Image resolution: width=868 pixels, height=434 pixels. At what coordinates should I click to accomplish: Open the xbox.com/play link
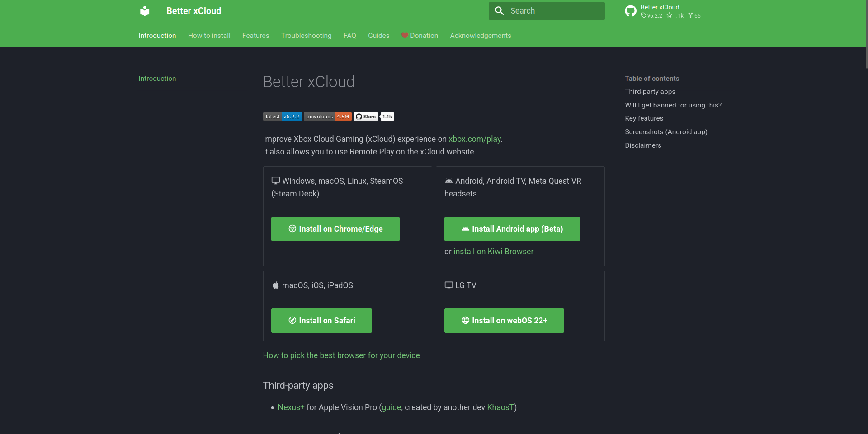coord(475,139)
